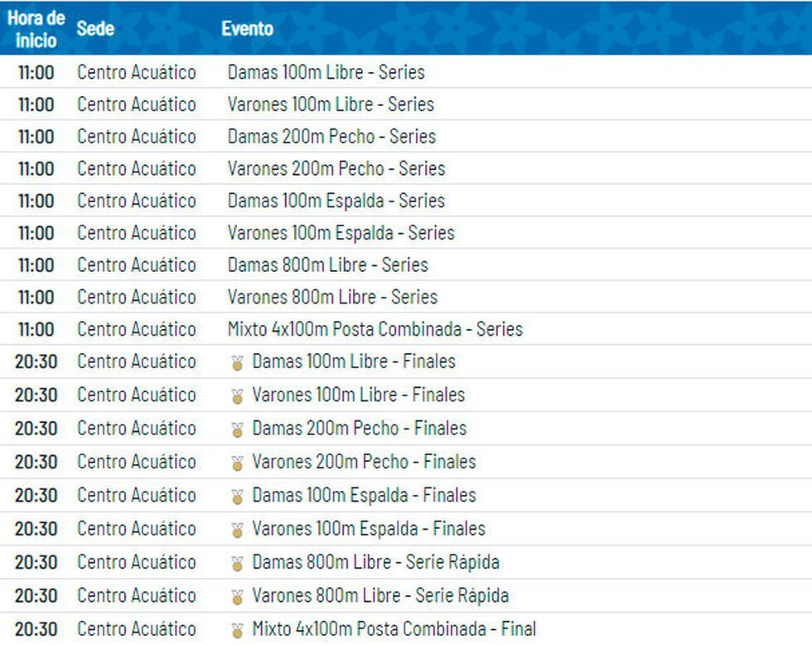The width and height of the screenshot is (812, 645).
Task: Click medal icon beside Varones 200m Pecho Finales
Action: coord(238,463)
